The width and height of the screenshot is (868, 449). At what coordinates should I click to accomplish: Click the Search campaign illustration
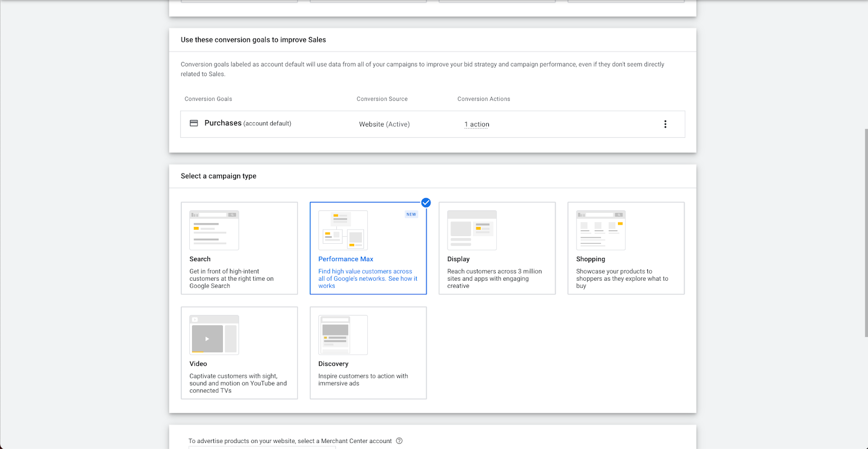[x=214, y=230]
